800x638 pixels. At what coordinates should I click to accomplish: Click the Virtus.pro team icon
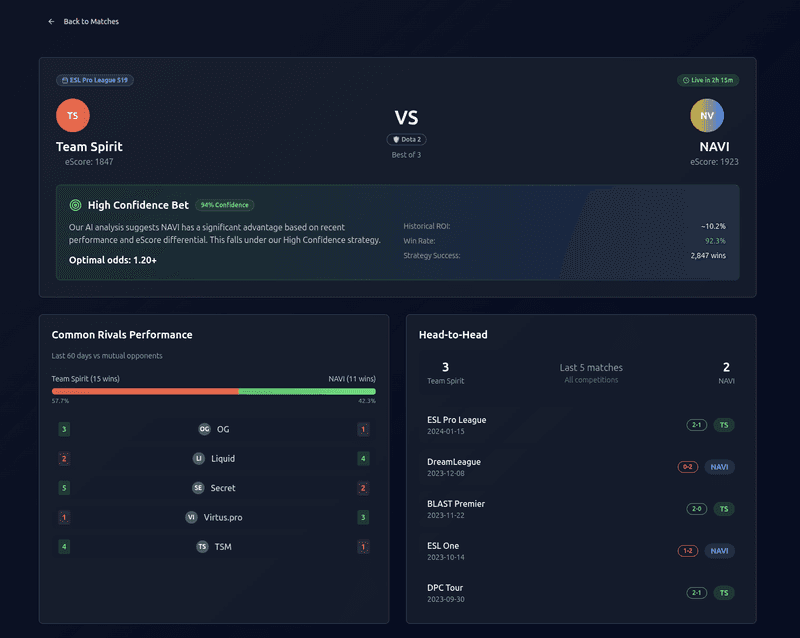191,517
